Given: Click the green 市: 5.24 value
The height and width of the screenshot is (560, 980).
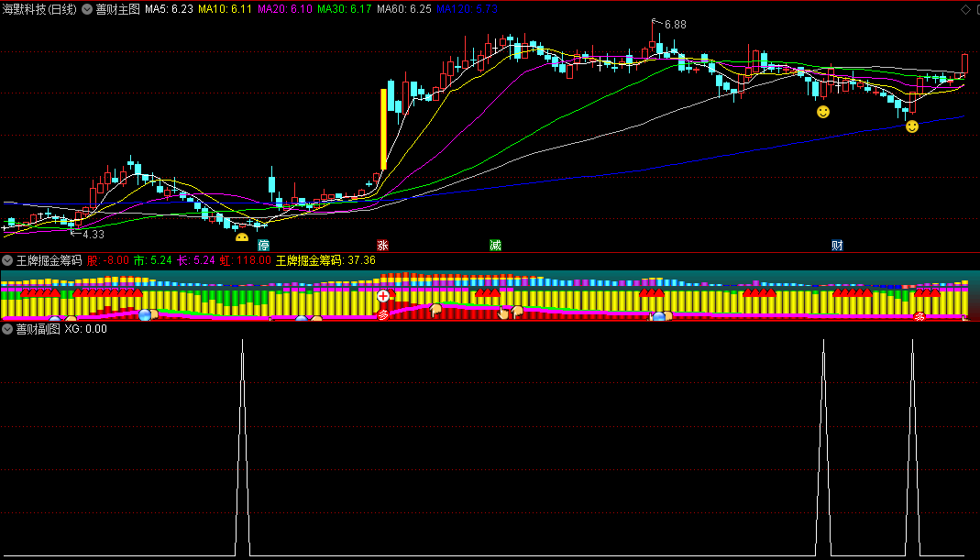Looking at the screenshot, I should (x=152, y=260).
